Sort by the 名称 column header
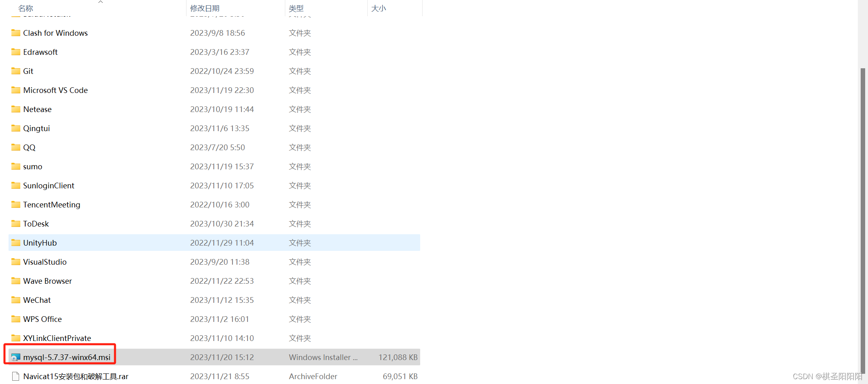 coord(26,9)
